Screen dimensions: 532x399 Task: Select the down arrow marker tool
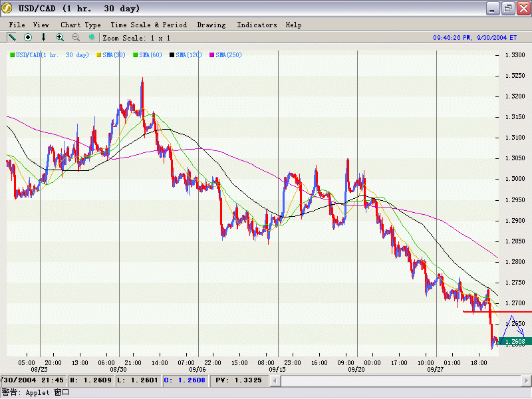tap(44, 37)
